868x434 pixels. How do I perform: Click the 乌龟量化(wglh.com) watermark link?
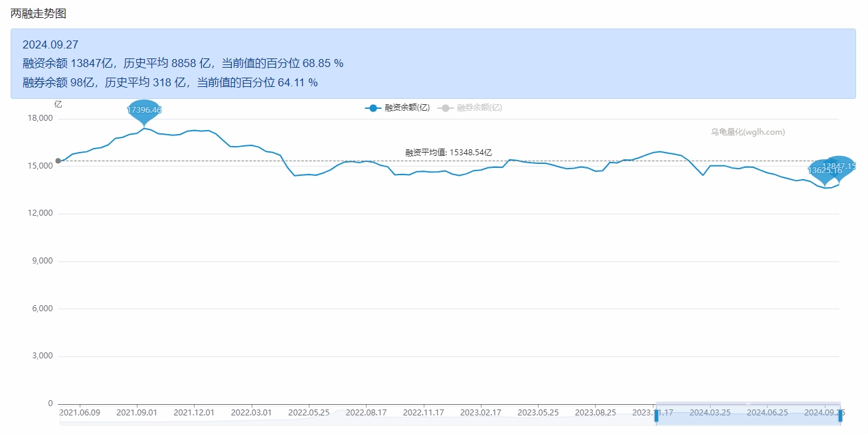pyautogui.click(x=748, y=132)
